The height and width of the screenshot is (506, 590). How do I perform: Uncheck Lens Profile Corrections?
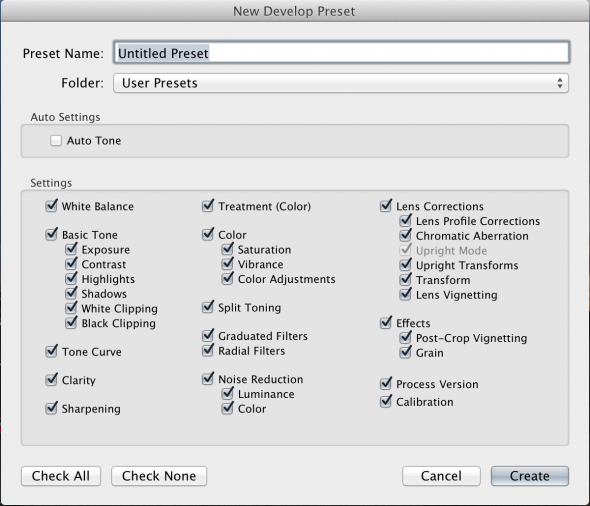click(406, 221)
